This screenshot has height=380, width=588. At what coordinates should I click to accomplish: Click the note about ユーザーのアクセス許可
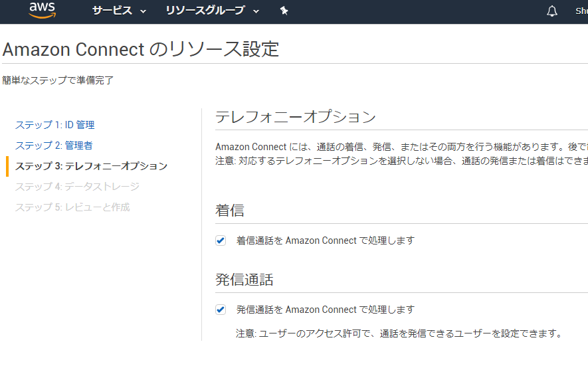pyautogui.click(x=400, y=333)
